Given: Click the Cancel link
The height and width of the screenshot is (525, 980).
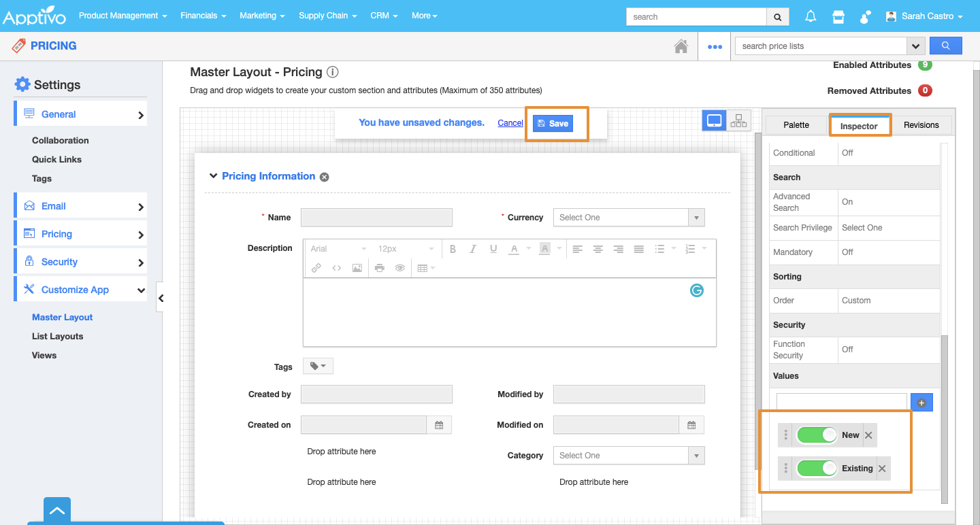Looking at the screenshot, I should click(x=510, y=123).
